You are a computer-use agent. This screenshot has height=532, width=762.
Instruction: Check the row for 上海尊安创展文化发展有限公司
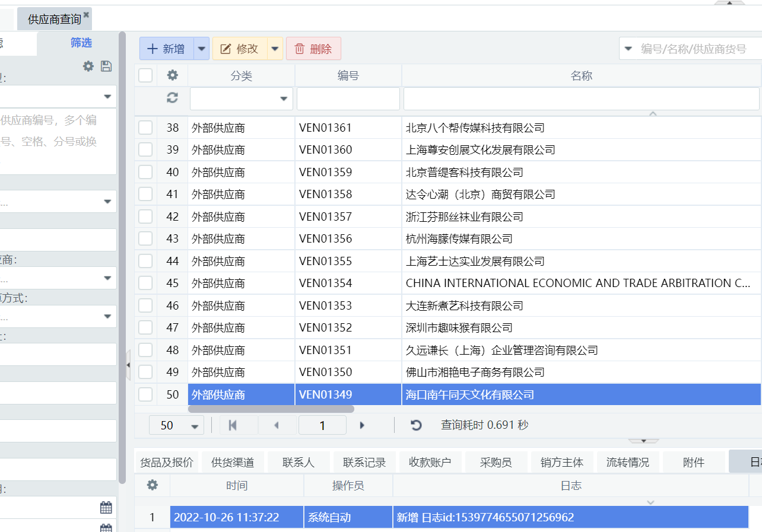coord(145,149)
